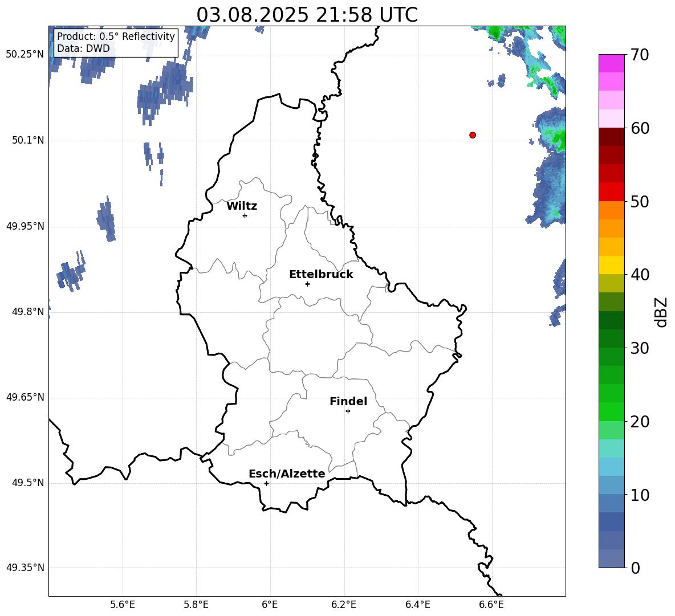Click the 5.6°E longitude label

[x=123, y=605]
